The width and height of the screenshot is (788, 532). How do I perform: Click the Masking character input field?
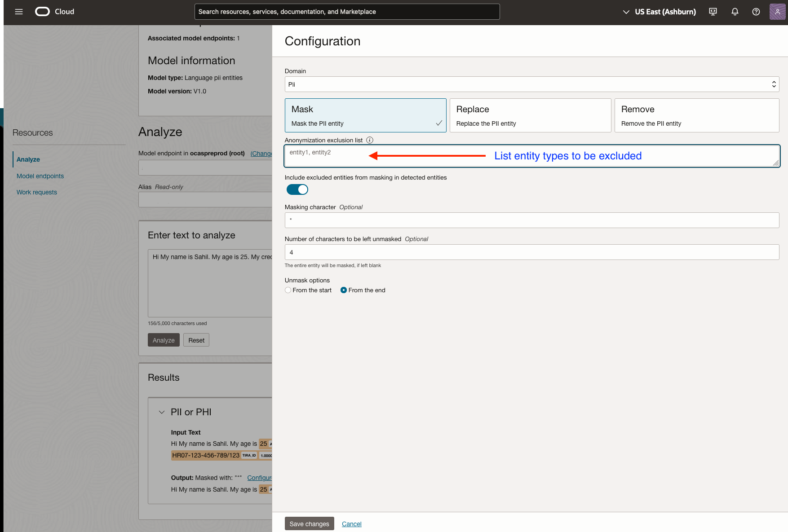click(x=531, y=220)
